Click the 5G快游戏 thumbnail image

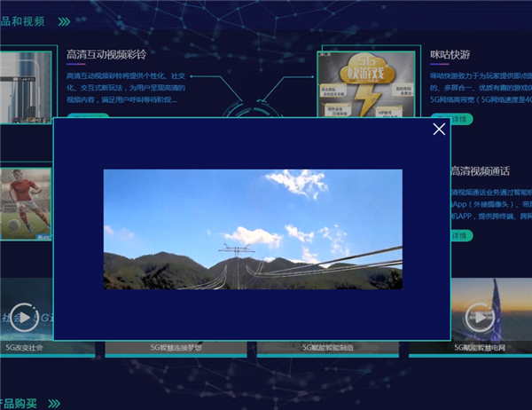pyautogui.click(x=366, y=84)
